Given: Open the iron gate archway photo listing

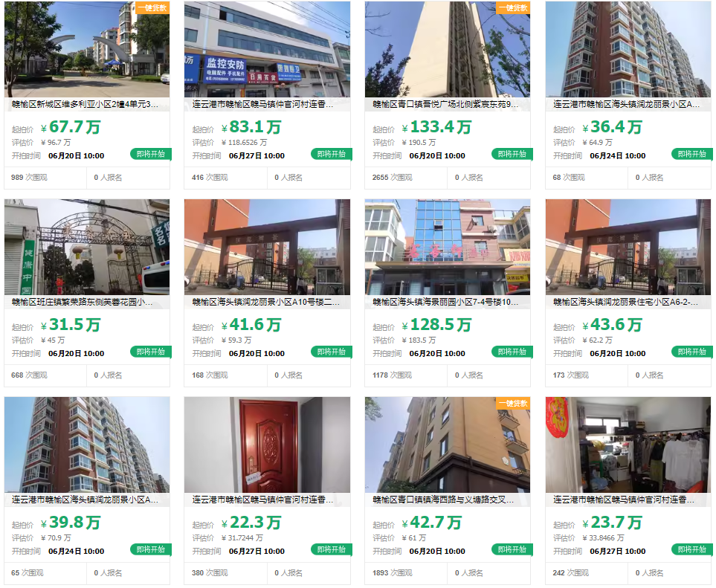Looking at the screenshot, I should 87,247.
